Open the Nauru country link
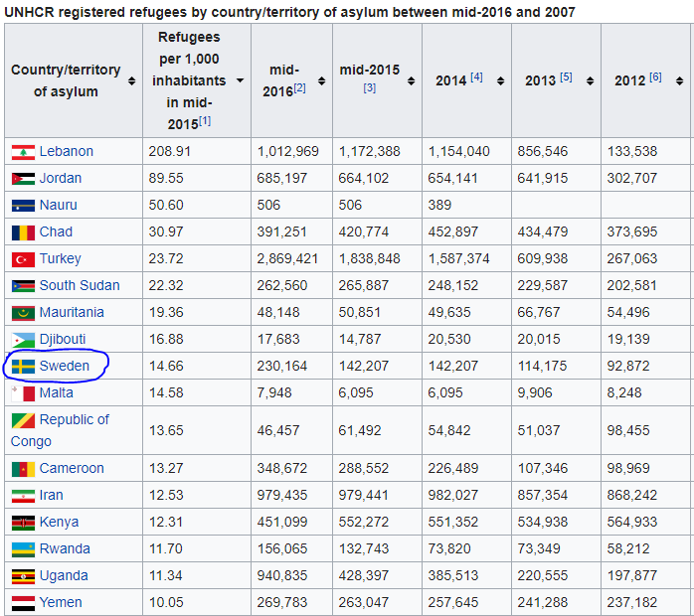The height and width of the screenshot is (616, 694). [x=59, y=205]
